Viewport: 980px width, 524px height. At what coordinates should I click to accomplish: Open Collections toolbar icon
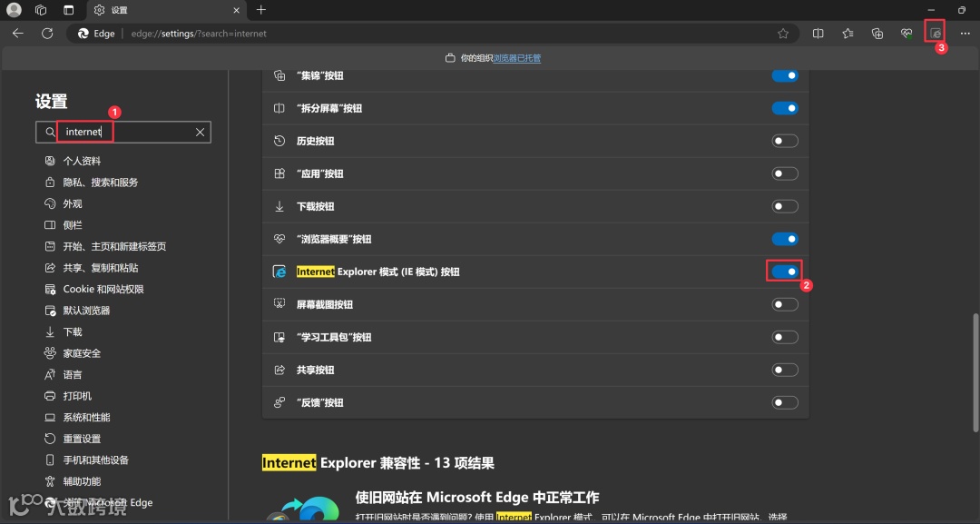point(877,34)
